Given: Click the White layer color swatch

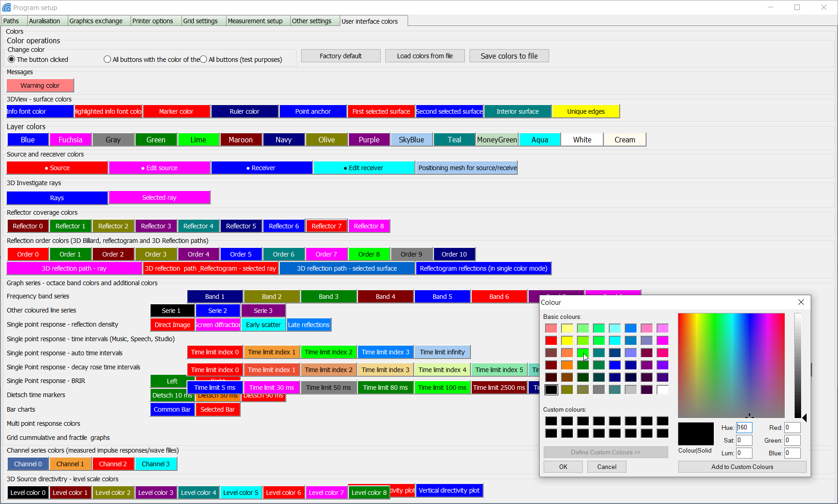Looking at the screenshot, I should (x=582, y=139).
